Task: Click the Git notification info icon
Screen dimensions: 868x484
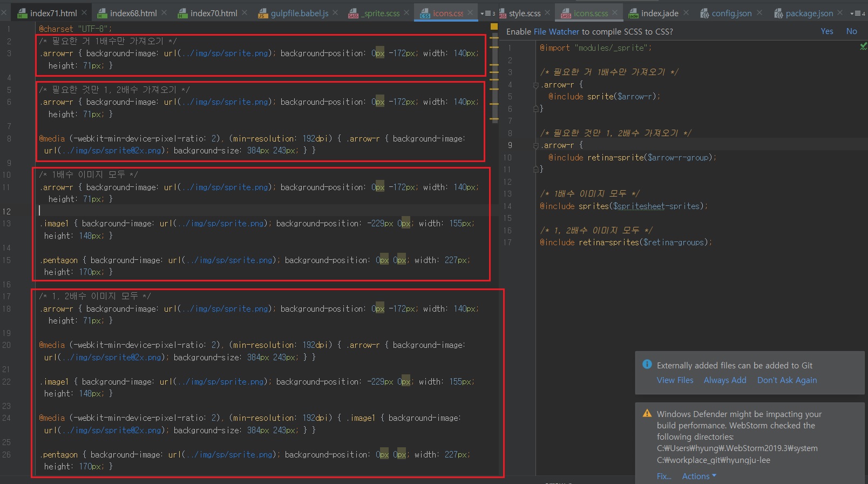Action: 647,365
